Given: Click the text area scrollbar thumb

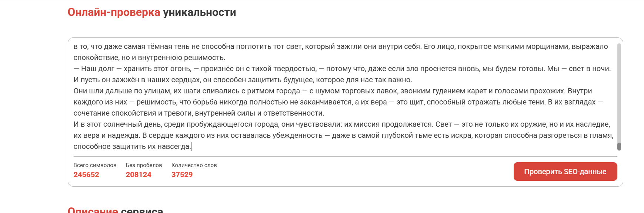Looking at the screenshot, I should pyautogui.click(x=619, y=146).
